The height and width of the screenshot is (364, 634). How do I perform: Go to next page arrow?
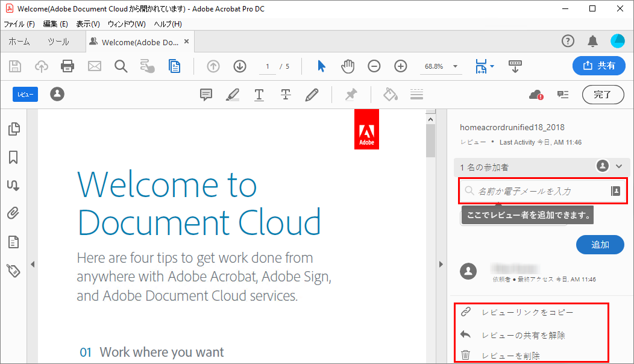click(x=240, y=66)
